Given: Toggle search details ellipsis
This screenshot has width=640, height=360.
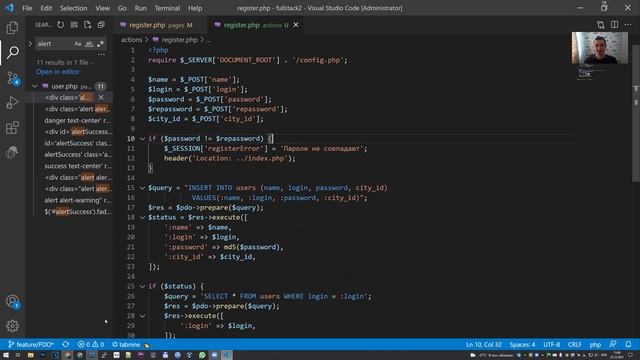Looking at the screenshot, I should [x=101, y=54].
